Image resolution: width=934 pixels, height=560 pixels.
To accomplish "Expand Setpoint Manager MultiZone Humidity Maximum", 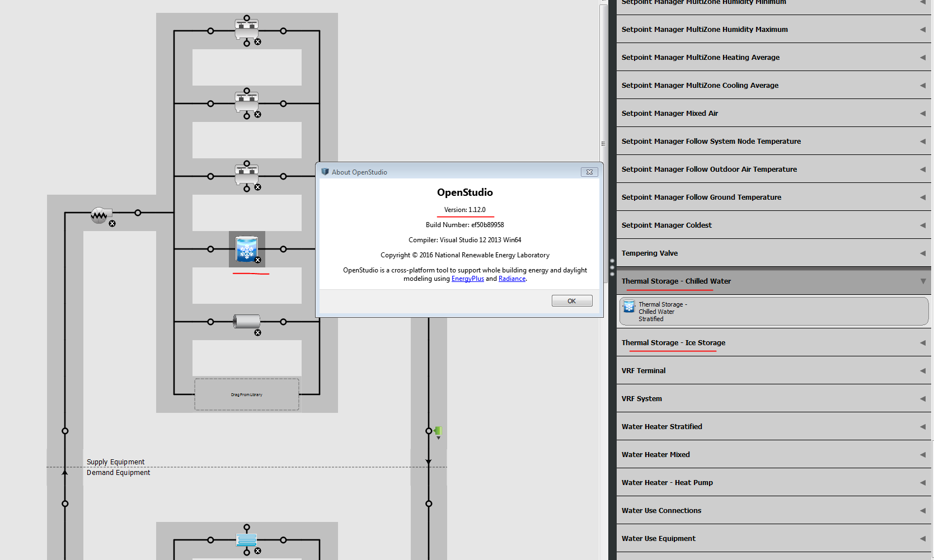I will (774, 29).
